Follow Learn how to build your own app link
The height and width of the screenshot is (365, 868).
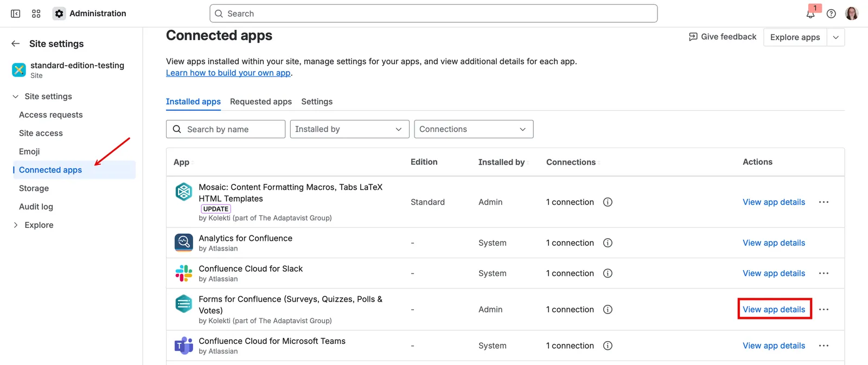coord(228,73)
